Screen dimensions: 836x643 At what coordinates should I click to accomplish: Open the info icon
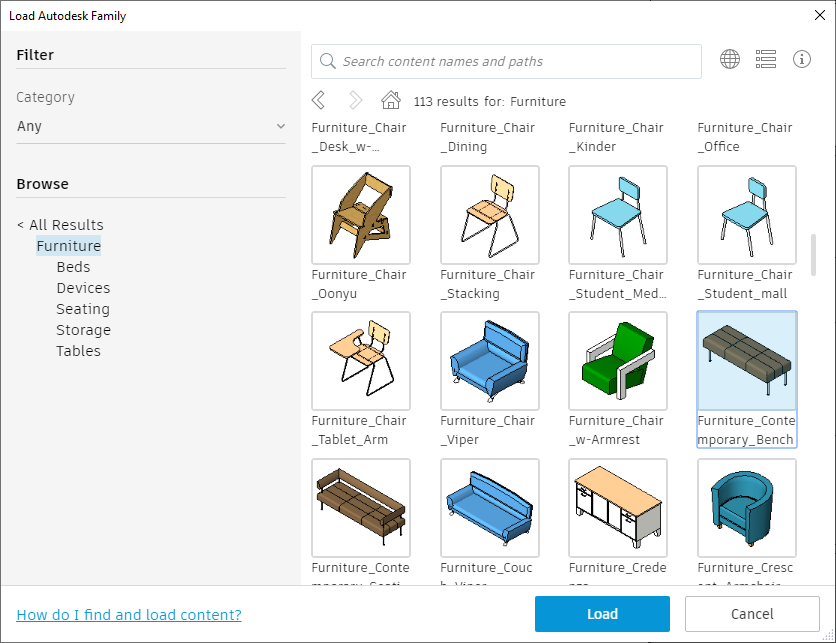click(801, 59)
